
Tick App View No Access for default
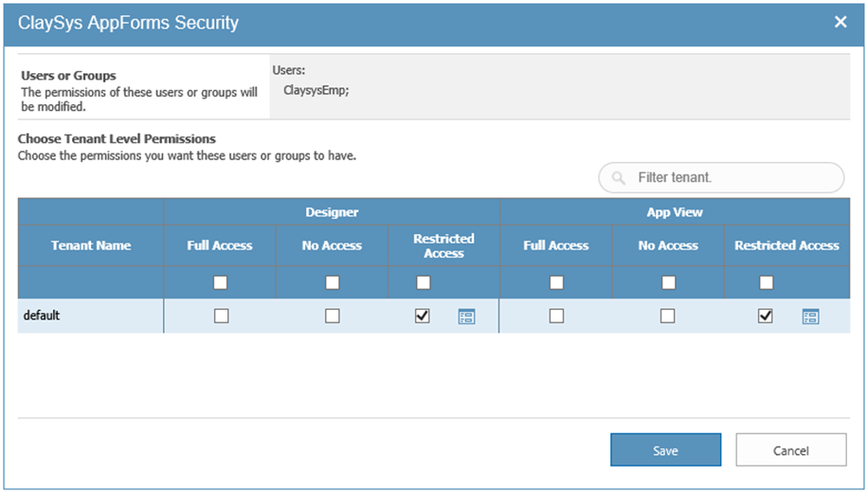[668, 317]
